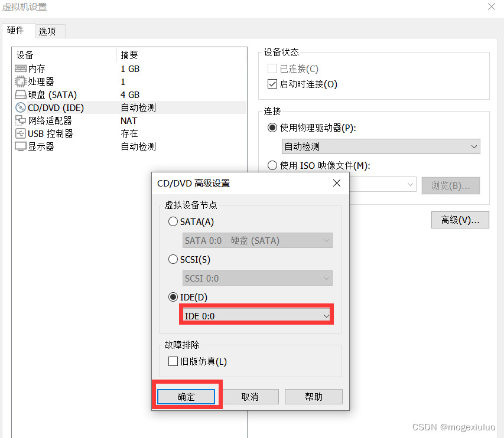Select the 网络适配器 network adapter icon

pyautogui.click(x=21, y=120)
